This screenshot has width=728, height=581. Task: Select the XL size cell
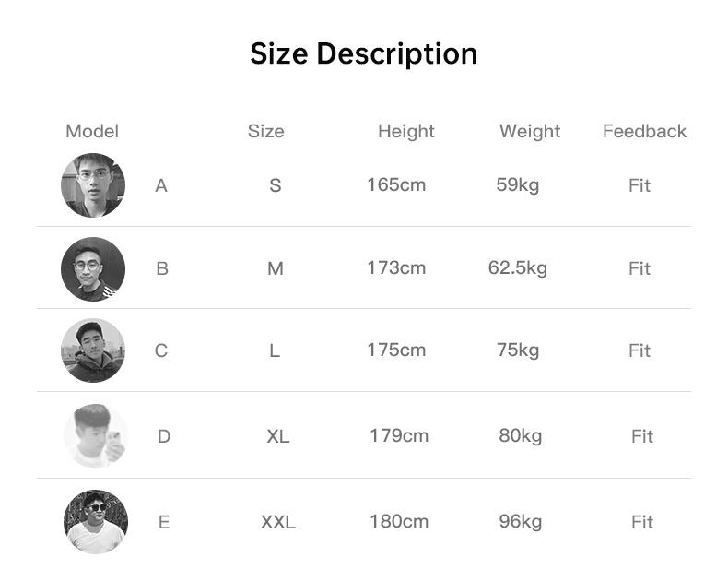(278, 436)
